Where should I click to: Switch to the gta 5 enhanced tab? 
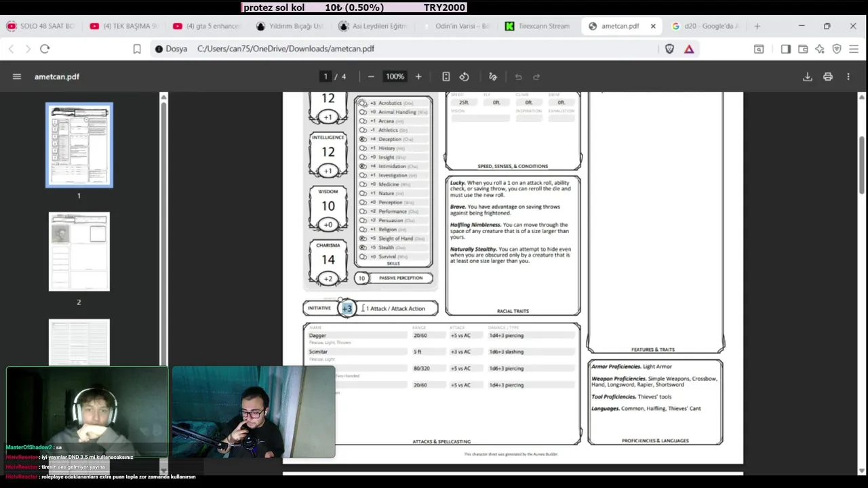click(208, 26)
